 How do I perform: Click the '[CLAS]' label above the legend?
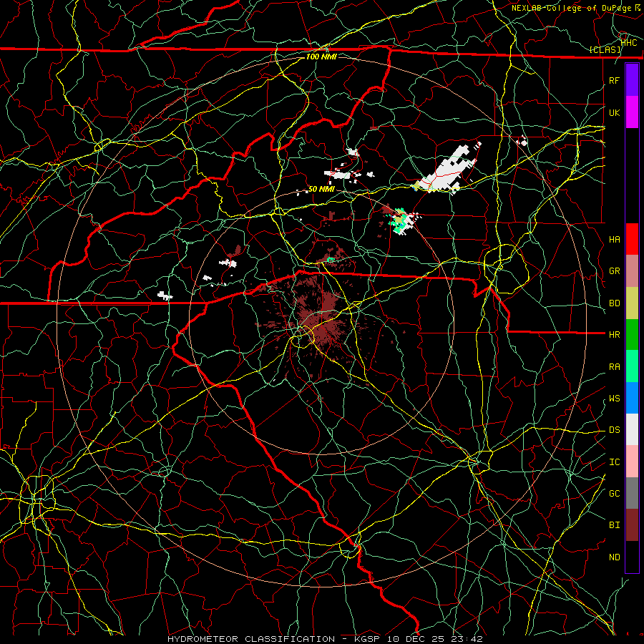coord(605,49)
